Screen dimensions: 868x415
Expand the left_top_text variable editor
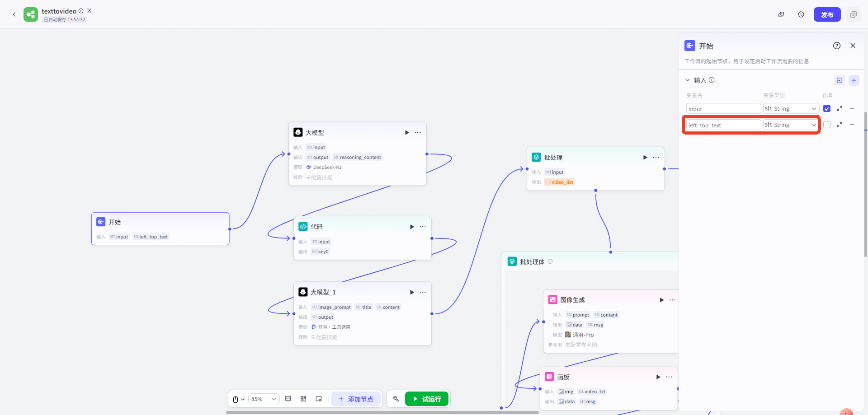[839, 125]
